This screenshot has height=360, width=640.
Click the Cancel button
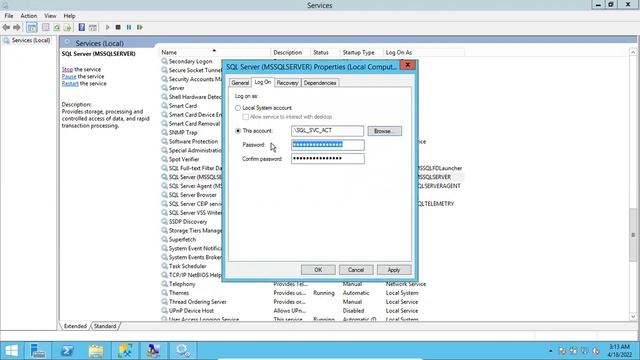[356, 270]
